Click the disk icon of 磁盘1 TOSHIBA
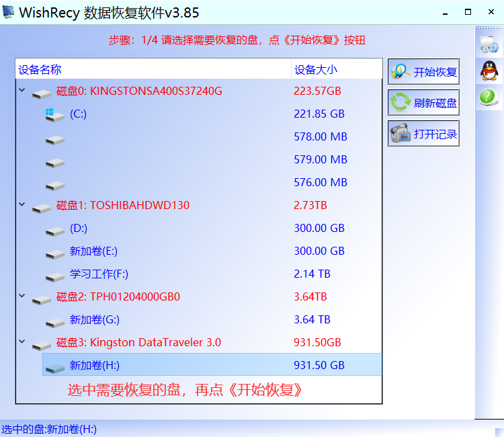The image size is (504, 437). click(x=42, y=208)
